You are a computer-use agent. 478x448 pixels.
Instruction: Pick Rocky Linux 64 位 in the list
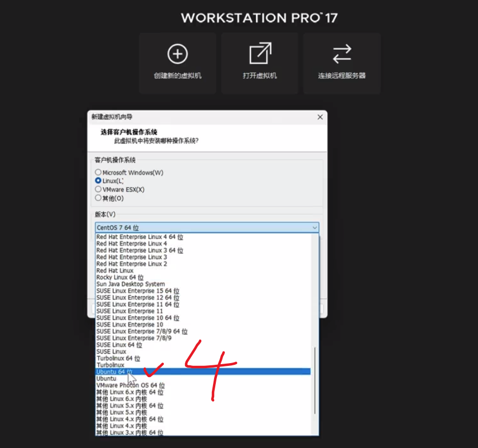(x=120, y=278)
